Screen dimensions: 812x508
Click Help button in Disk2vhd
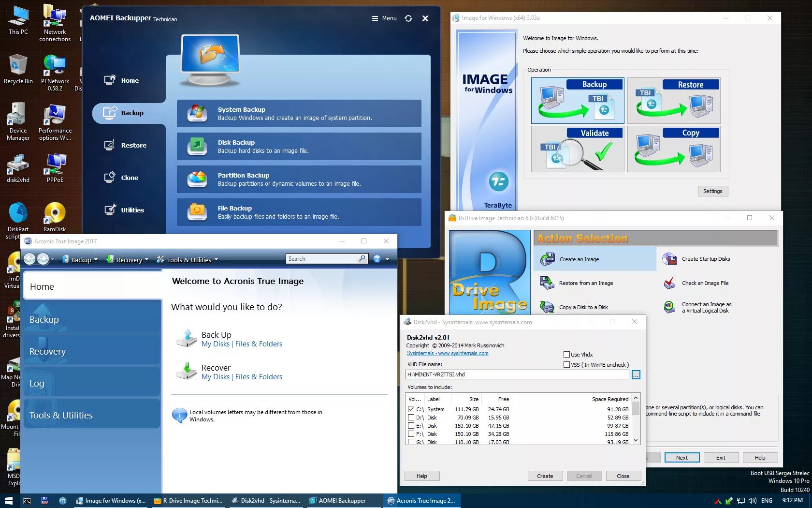tap(422, 476)
